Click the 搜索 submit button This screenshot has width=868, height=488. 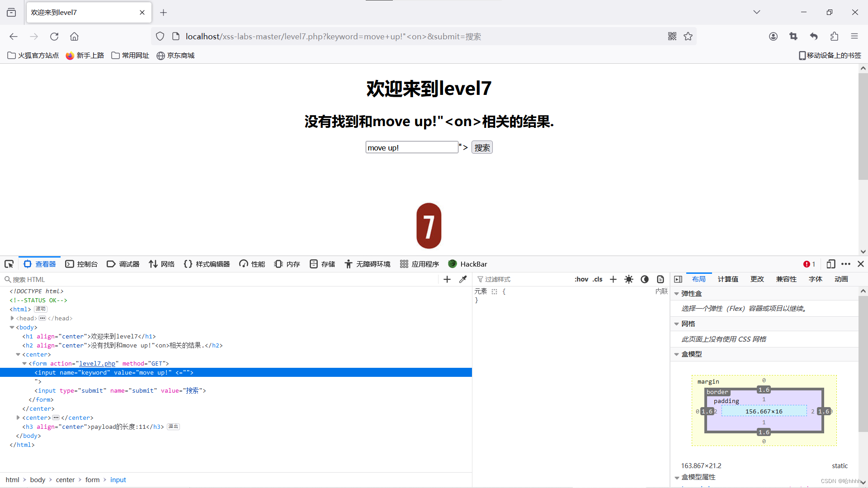482,147
